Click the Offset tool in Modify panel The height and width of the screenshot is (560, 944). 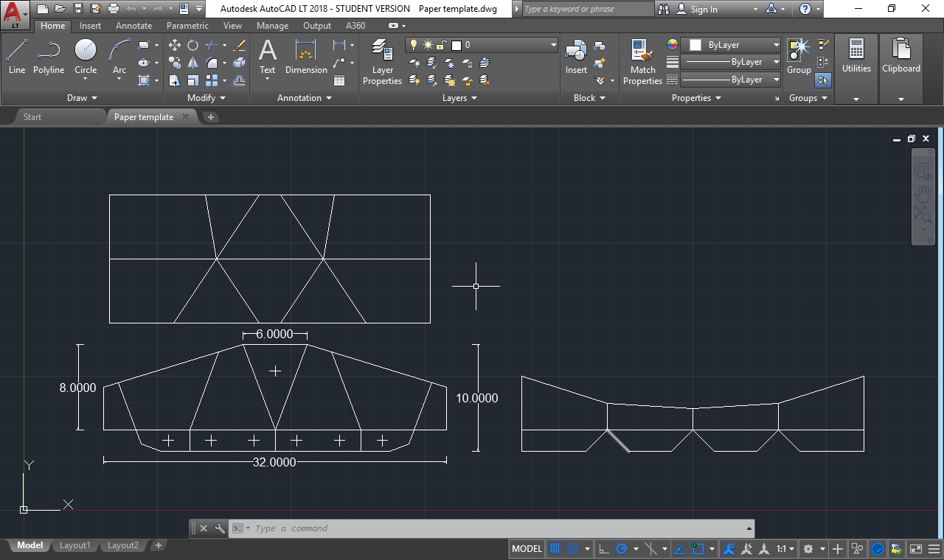(x=239, y=80)
